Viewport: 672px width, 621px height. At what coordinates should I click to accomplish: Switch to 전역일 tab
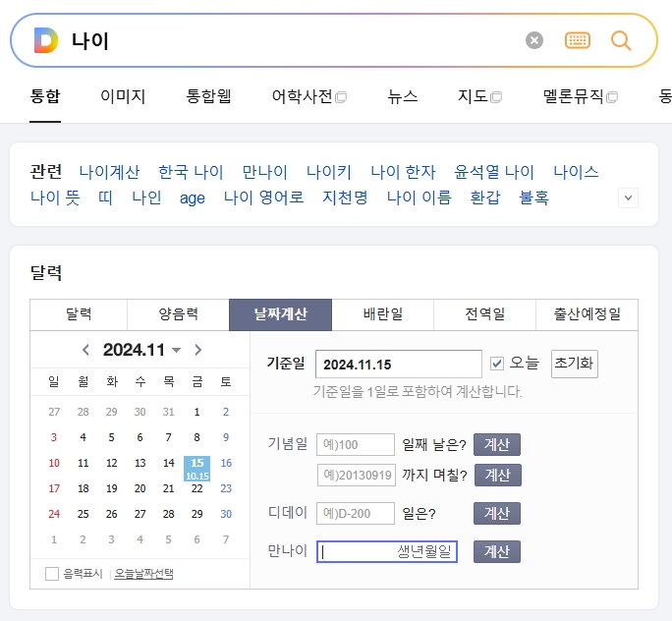[484, 314]
